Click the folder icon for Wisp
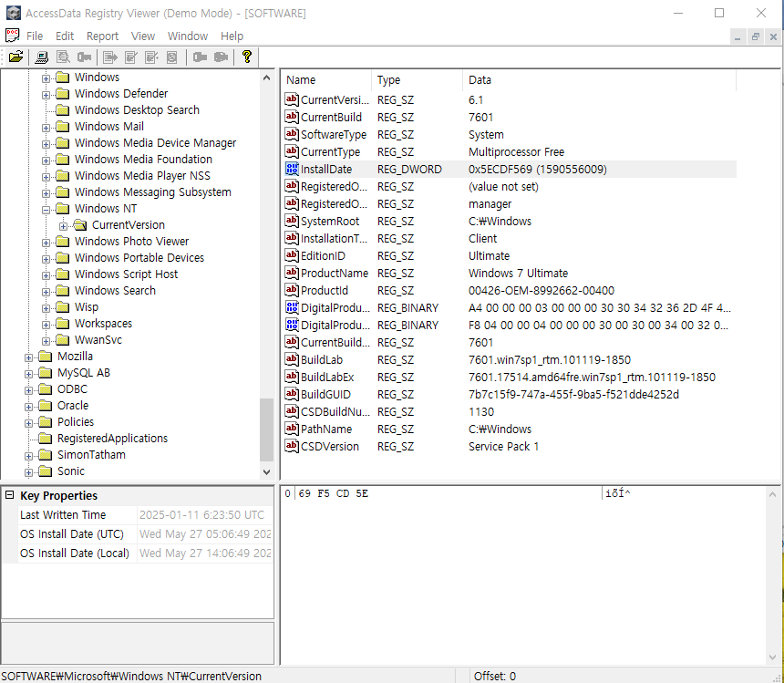 [x=63, y=307]
